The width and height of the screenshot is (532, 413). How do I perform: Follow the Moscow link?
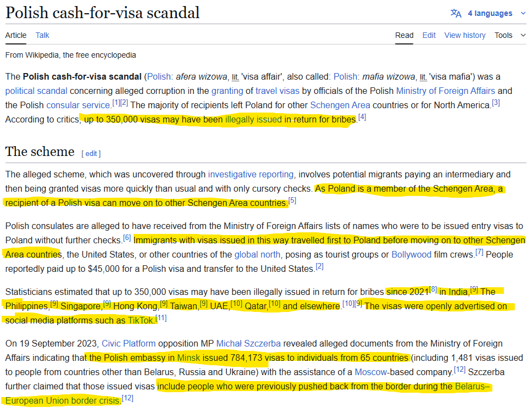(x=370, y=372)
